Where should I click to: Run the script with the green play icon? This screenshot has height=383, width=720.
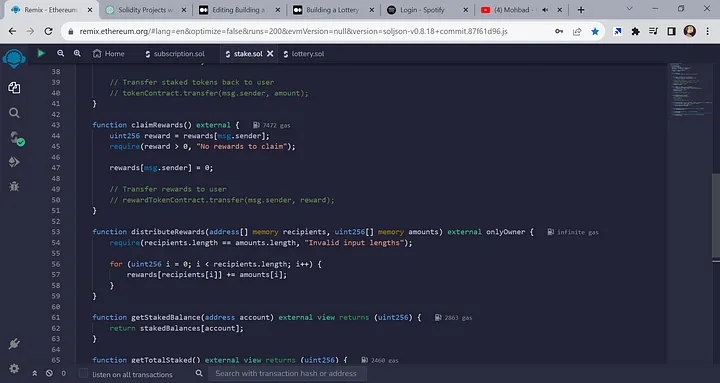41,53
